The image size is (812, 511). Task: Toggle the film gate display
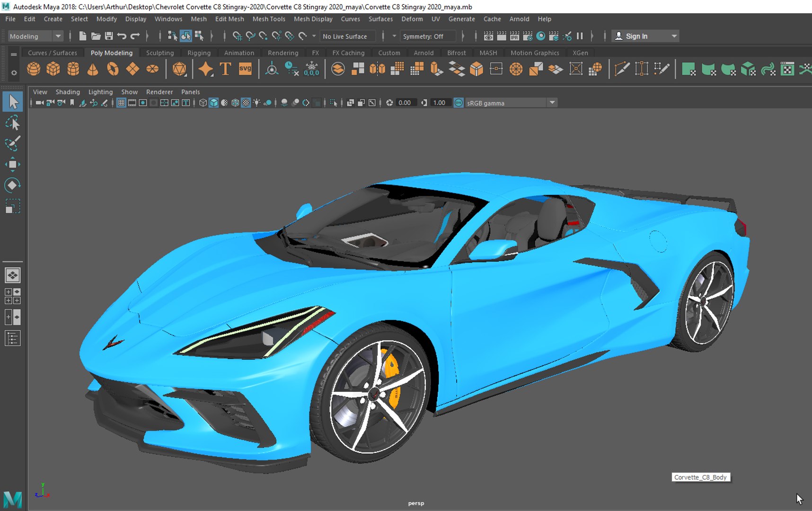coord(132,103)
